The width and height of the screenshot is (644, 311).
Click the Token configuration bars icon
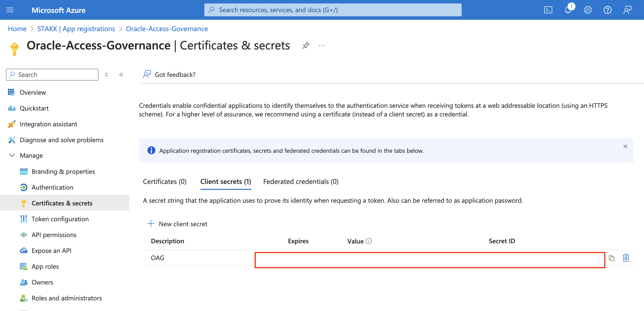[24, 219]
